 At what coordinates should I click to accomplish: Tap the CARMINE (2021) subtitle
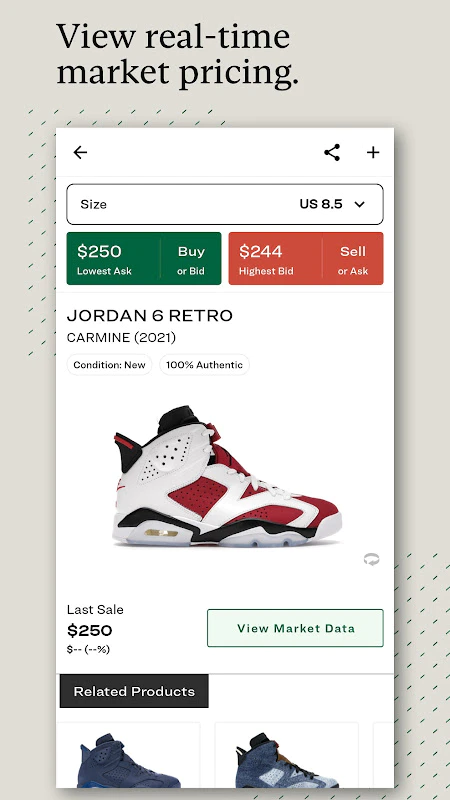(x=121, y=337)
